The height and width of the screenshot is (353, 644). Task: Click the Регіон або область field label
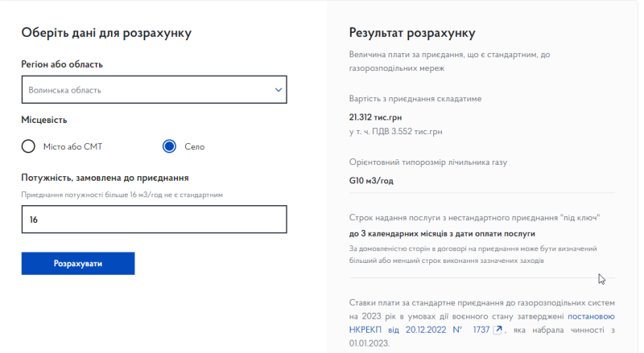pyautogui.click(x=62, y=64)
